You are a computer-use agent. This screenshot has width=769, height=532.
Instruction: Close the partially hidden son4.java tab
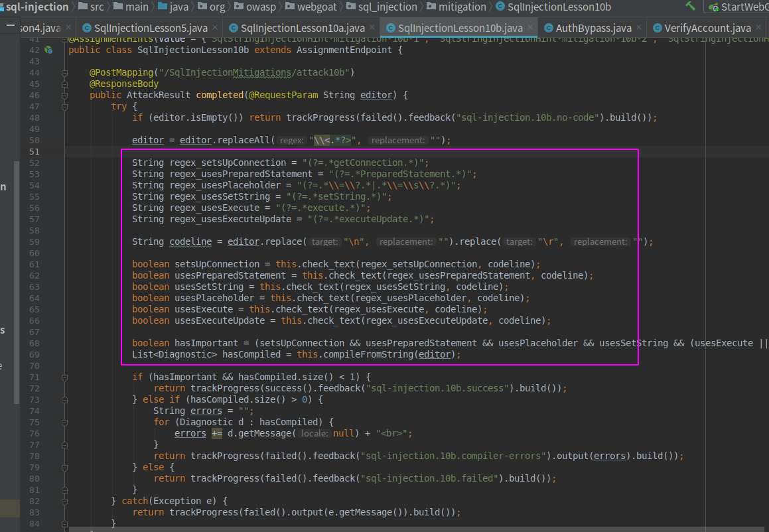[x=68, y=27]
